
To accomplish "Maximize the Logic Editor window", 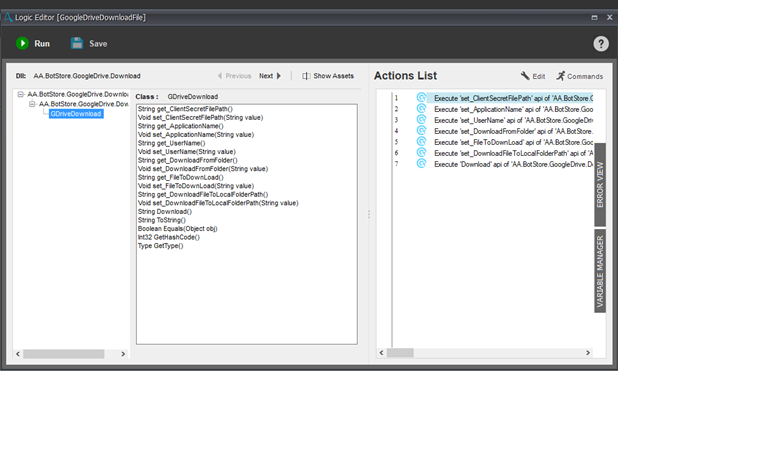I will pos(594,17).
